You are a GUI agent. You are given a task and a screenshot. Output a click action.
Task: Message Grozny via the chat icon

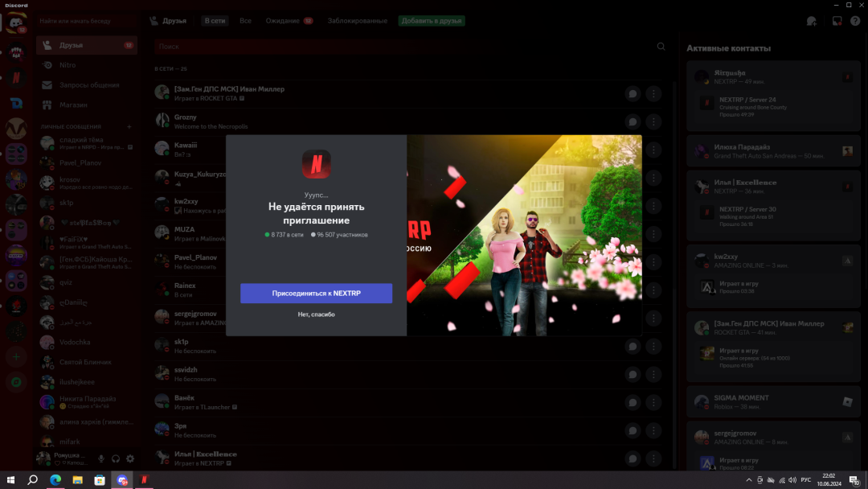[x=633, y=121]
